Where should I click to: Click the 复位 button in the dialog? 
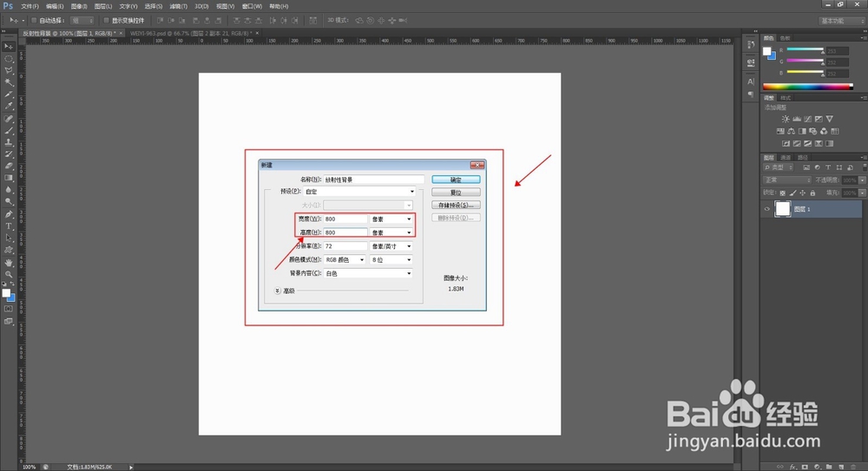[x=456, y=193]
